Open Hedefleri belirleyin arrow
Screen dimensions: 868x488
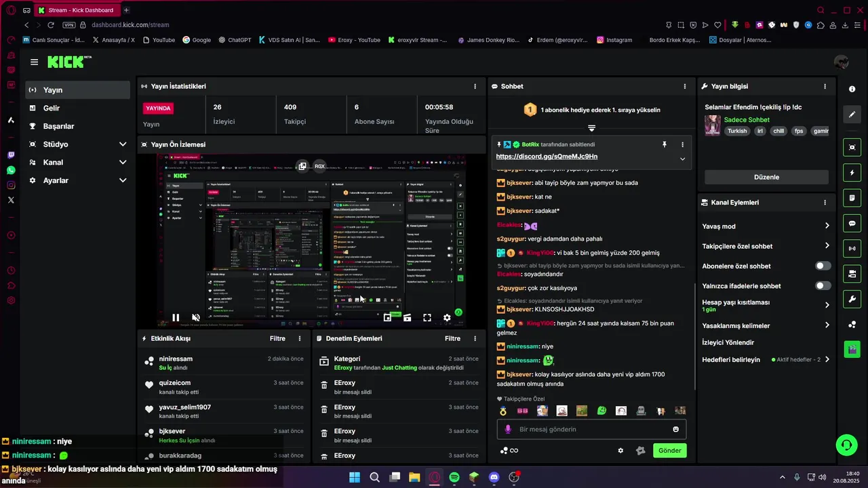pyautogui.click(x=827, y=359)
